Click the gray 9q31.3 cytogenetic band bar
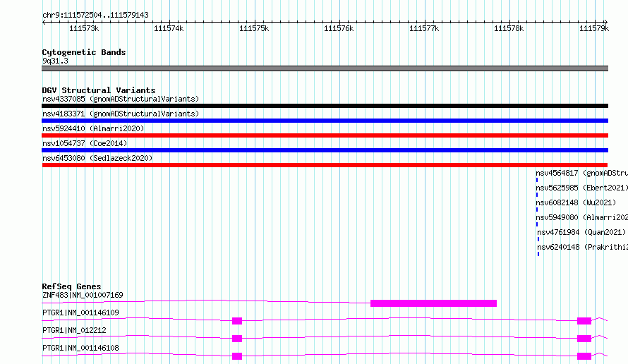628x364 pixels. [325, 68]
